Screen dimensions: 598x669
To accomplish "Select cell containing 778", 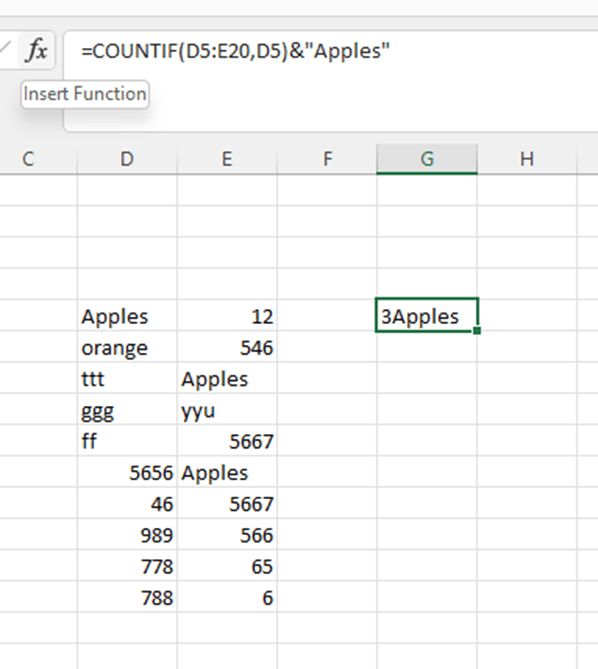I will pos(127,565).
